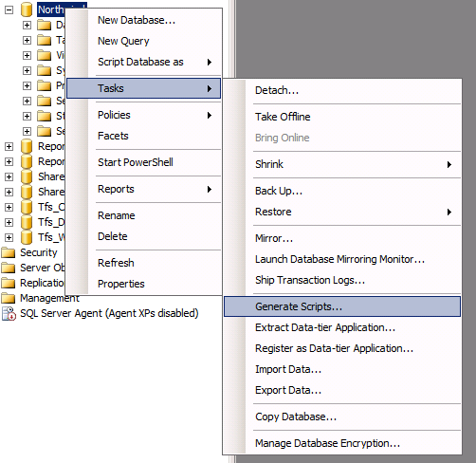476x463 pixels.
Task: Choose Extract Data-tier Application...
Action: pyautogui.click(x=342, y=327)
